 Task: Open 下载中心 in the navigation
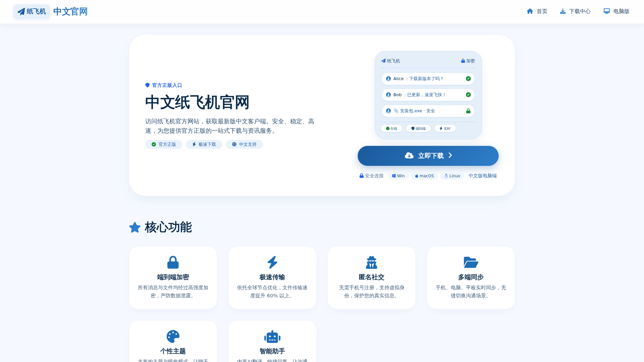[575, 11]
